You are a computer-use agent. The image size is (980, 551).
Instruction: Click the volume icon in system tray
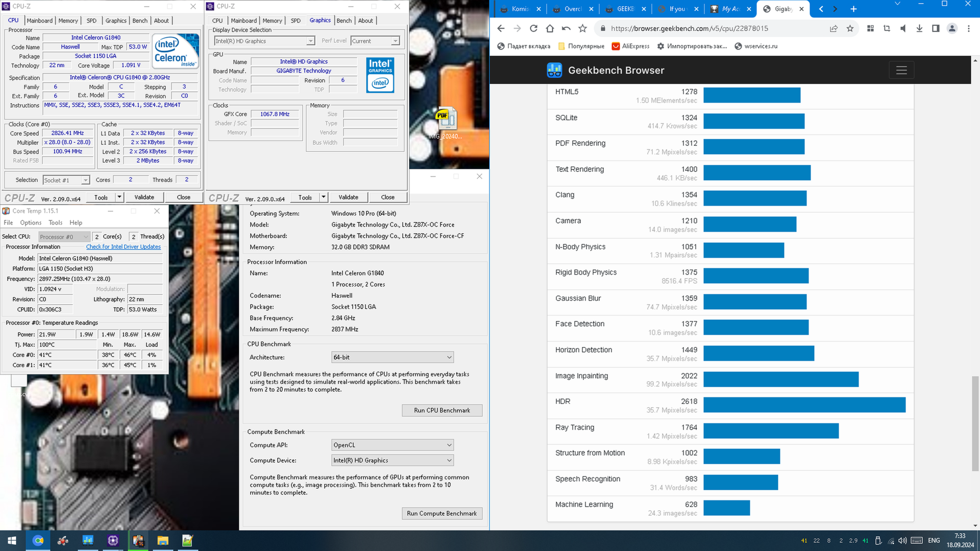click(902, 540)
